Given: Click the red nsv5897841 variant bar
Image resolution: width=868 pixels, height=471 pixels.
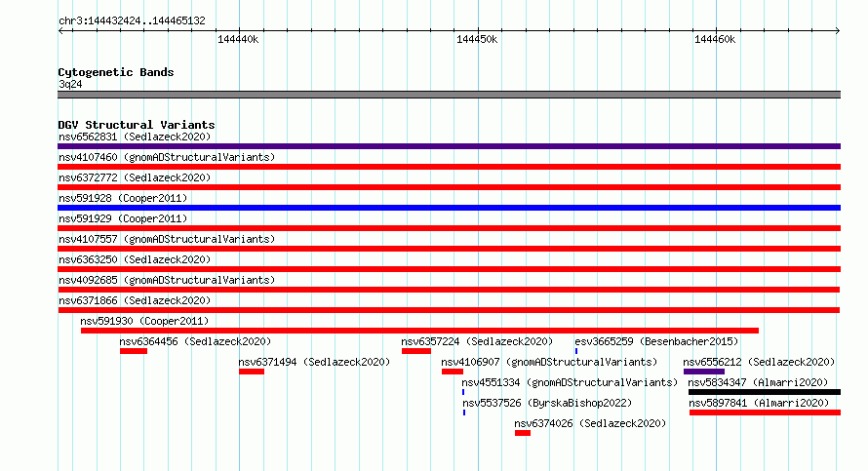Looking at the screenshot, I should (x=765, y=412).
